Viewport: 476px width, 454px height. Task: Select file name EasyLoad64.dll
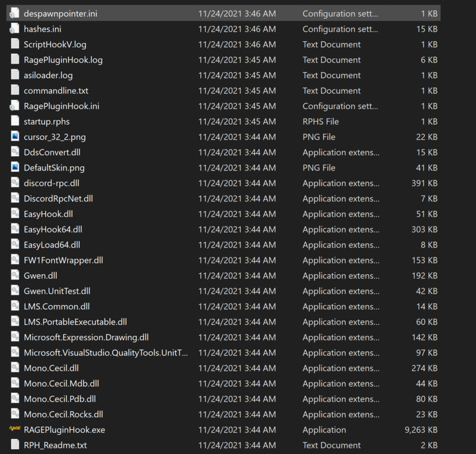(52, 245)
